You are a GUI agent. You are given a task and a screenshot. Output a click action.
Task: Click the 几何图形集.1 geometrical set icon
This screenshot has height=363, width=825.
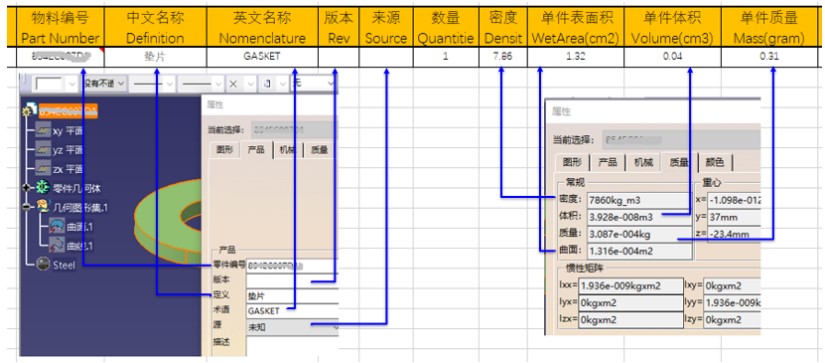(43, 207)
